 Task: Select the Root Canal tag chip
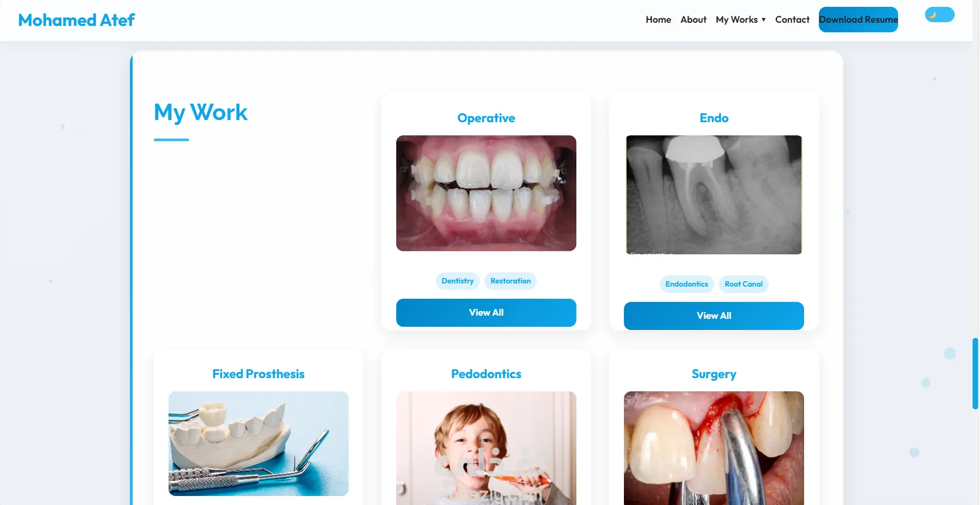pyautogui.click(x=743, y=284)
